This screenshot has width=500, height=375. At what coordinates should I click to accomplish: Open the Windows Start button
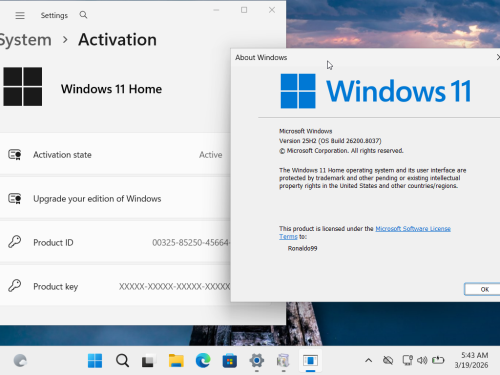pyautogui.click(x=95, y=361)
